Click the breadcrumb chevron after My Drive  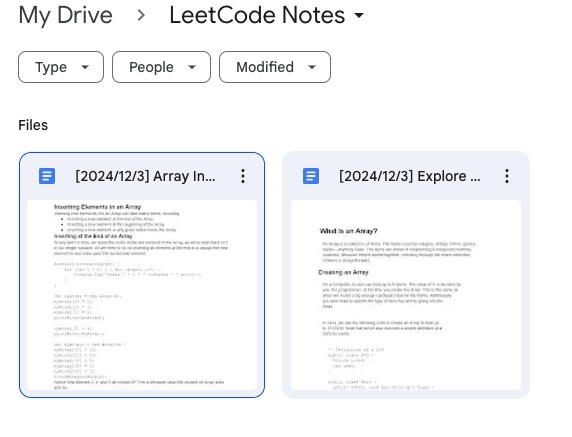click(x=141, y=15)
